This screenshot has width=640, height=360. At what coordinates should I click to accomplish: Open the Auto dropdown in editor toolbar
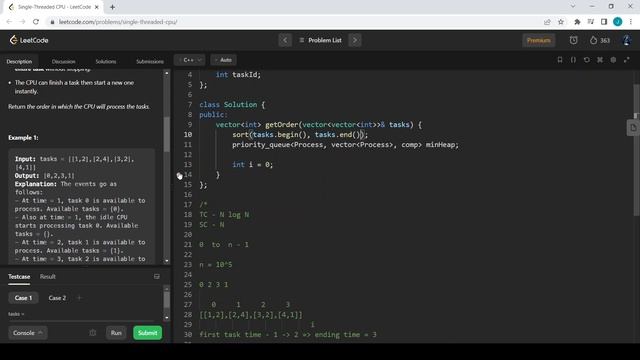223,60
